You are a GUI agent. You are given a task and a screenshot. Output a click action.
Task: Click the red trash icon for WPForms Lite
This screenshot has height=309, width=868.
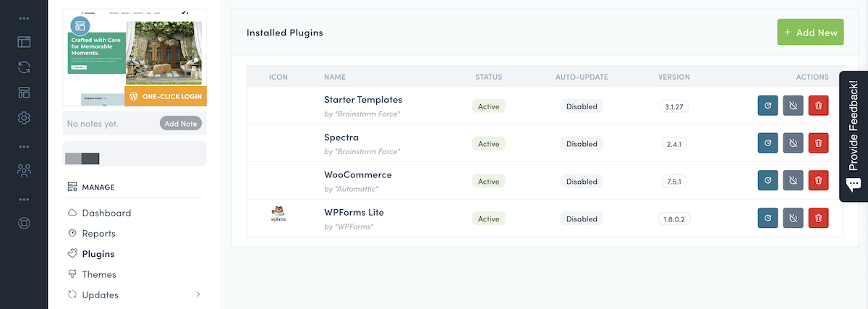pos(818,219)
